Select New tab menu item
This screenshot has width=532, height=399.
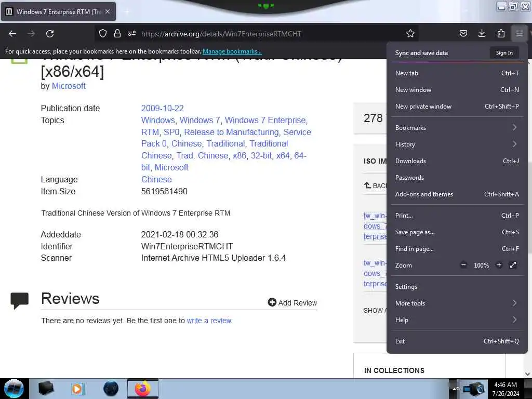457,73
